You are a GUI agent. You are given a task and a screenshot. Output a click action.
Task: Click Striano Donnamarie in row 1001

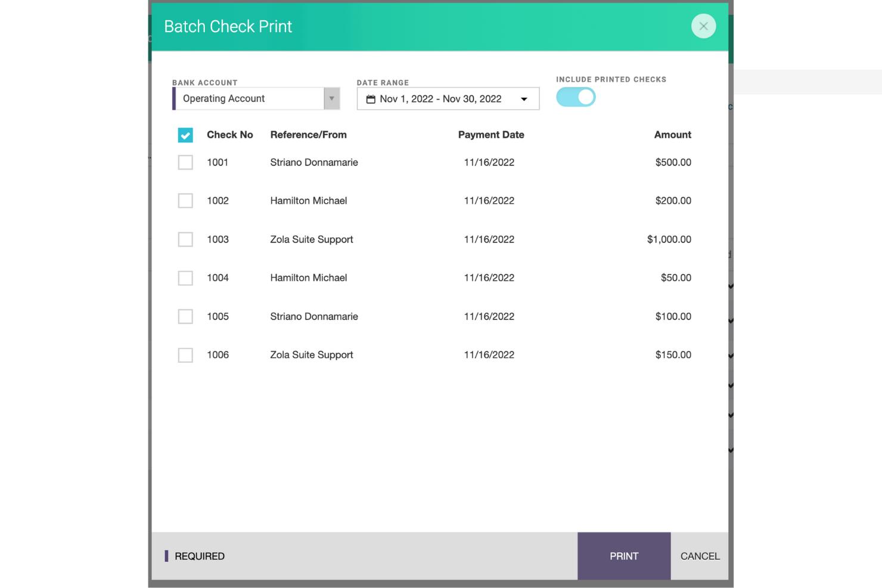(x=314, y=162)
